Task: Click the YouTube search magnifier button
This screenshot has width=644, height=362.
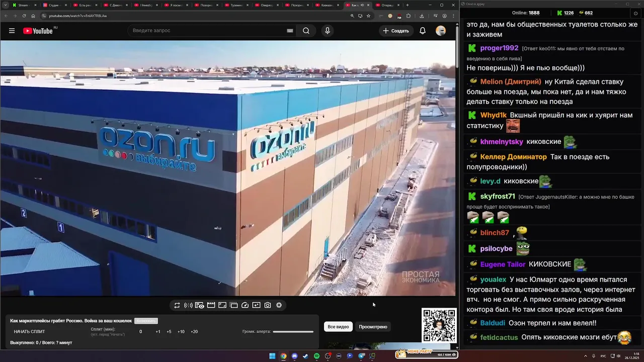Action: coord(306,31)
